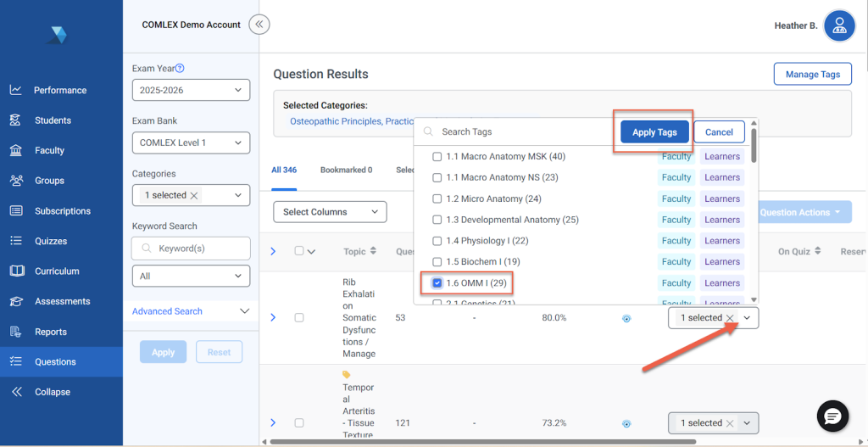Image resolution: width=868 pixels, height=447 pixels.
Task: Click the horizontal scrollbar under the table
Action: pyautogui.click(x=475, y=441)
